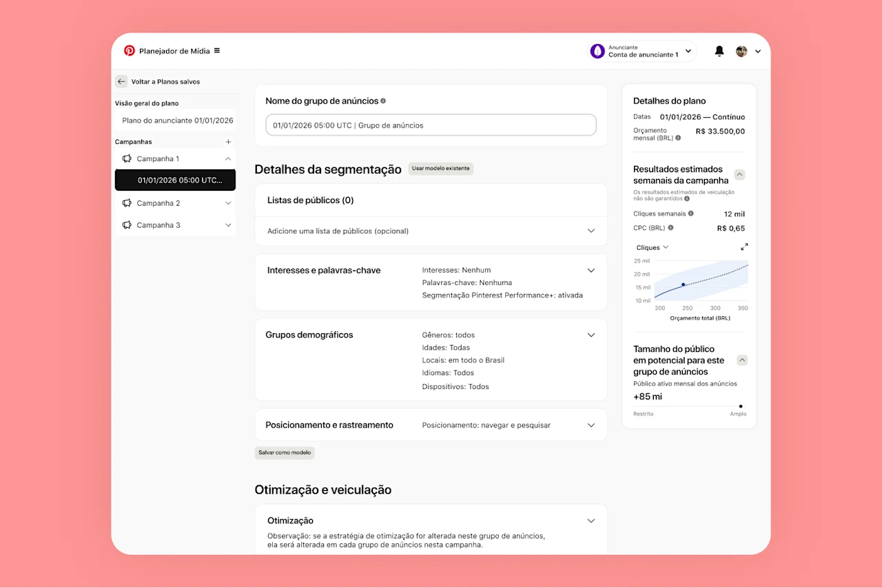Click the Usar modelo existente button
Viewport: 882px width, 588px height.
440,169
